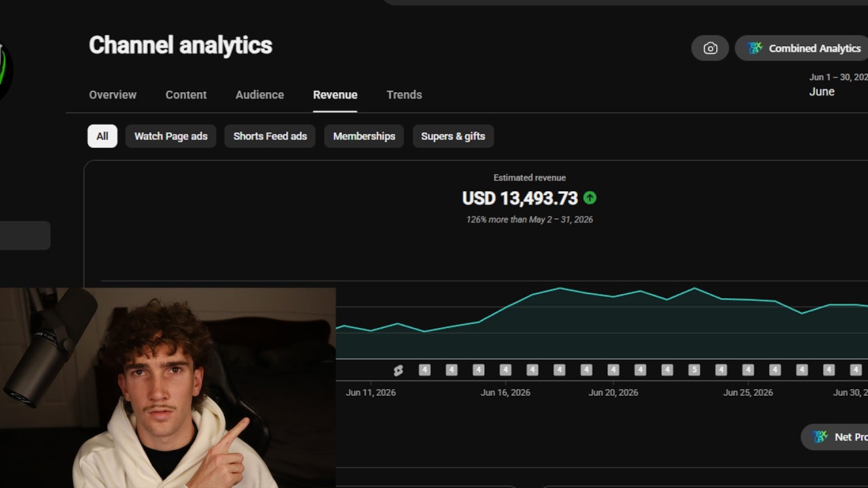Go to the Trends tab

[404, 95]
